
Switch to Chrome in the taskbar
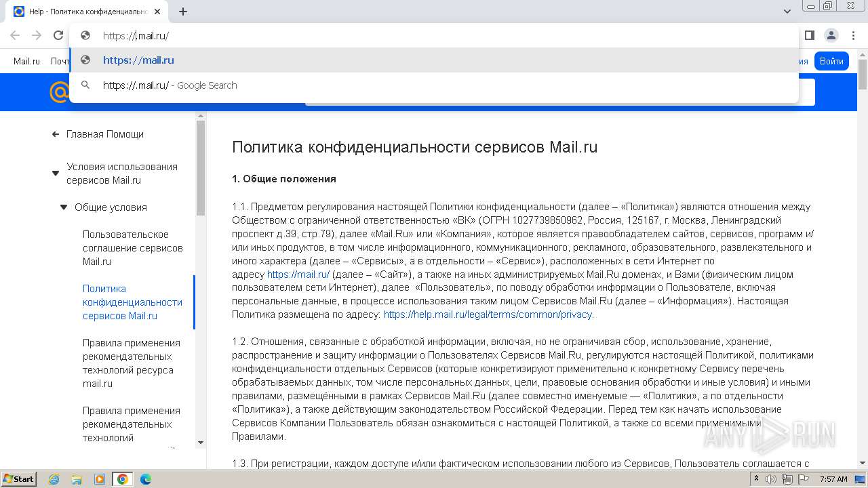coord(123,479)
